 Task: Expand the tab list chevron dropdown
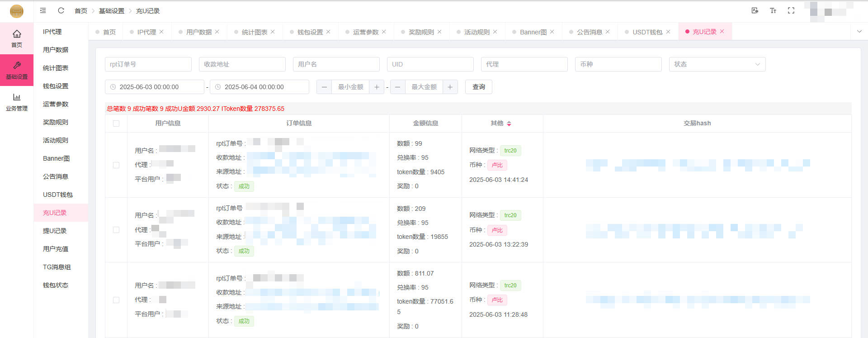[x=859, y=32]
